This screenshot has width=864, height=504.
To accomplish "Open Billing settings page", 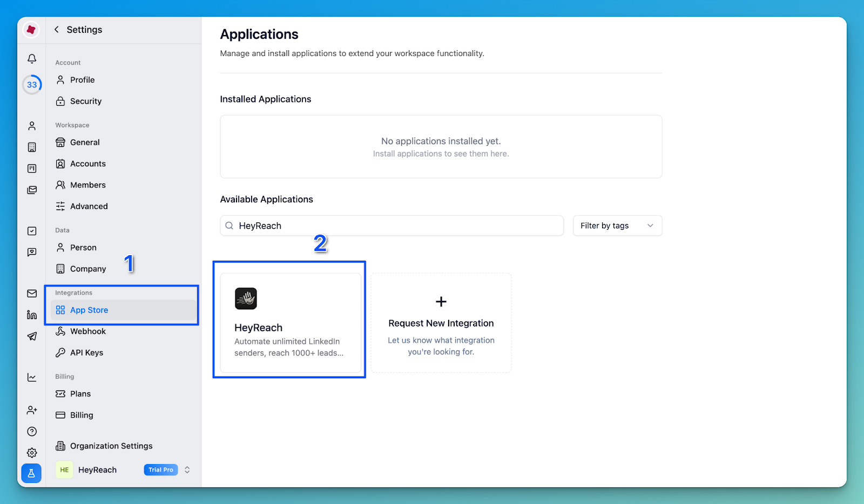I will point(123,415).
